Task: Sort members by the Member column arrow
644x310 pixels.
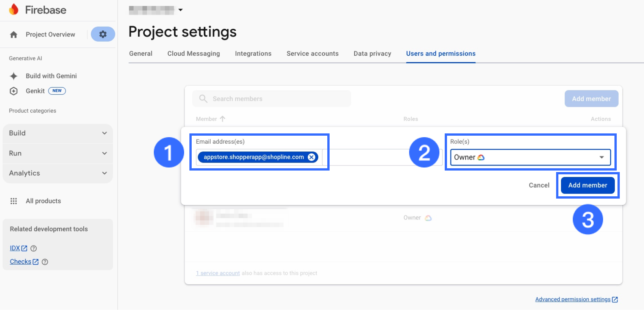Action: coord(223,119)
